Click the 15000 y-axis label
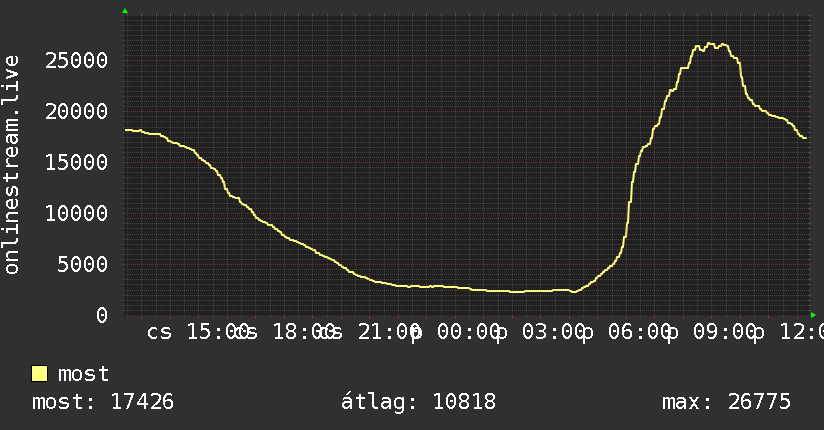This screenshot has width=824, height=430. point(76,162)
